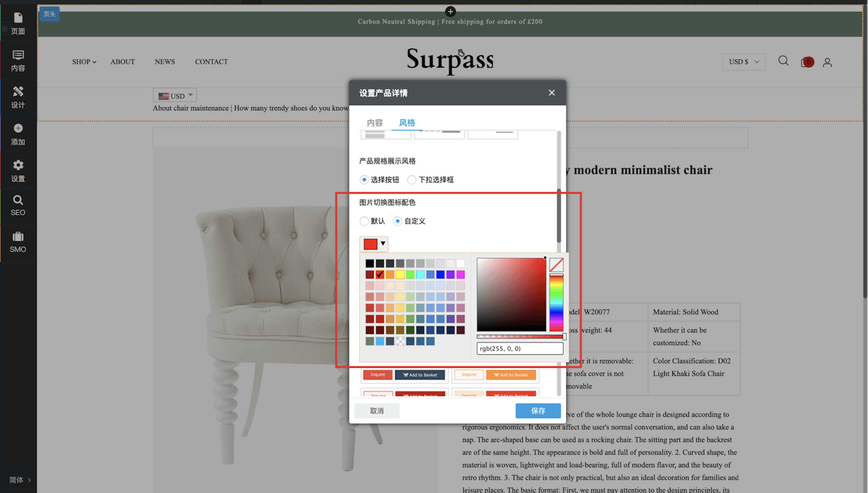This screenshot has width=868, height=493.
Task: Click the 保存 save button
Action: (x=538, y=411)
